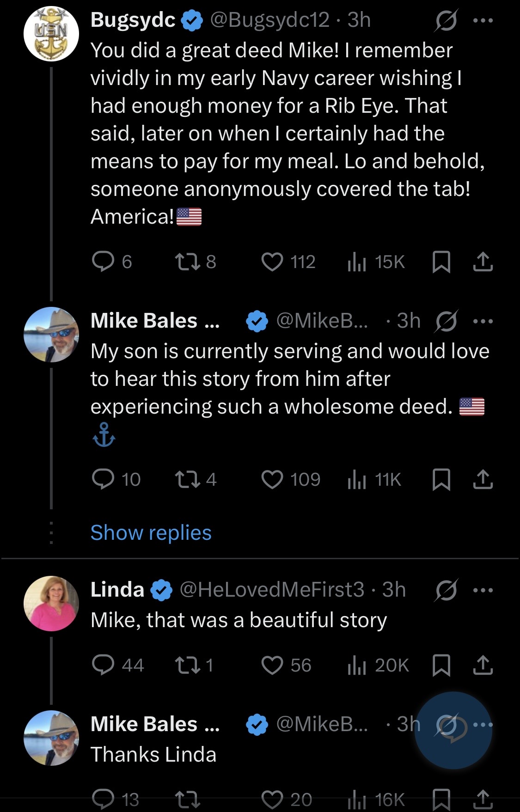Image resolution: width=520 pixels, height=812 pixels.
Task: Like Bugsydc's tweet with 112 likes
Action: [x=272, y=262]
